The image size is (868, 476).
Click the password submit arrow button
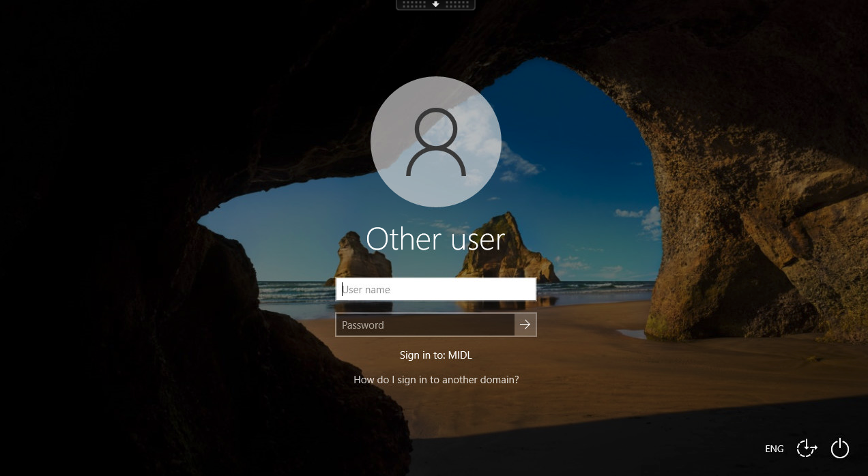tap(525, 325)
